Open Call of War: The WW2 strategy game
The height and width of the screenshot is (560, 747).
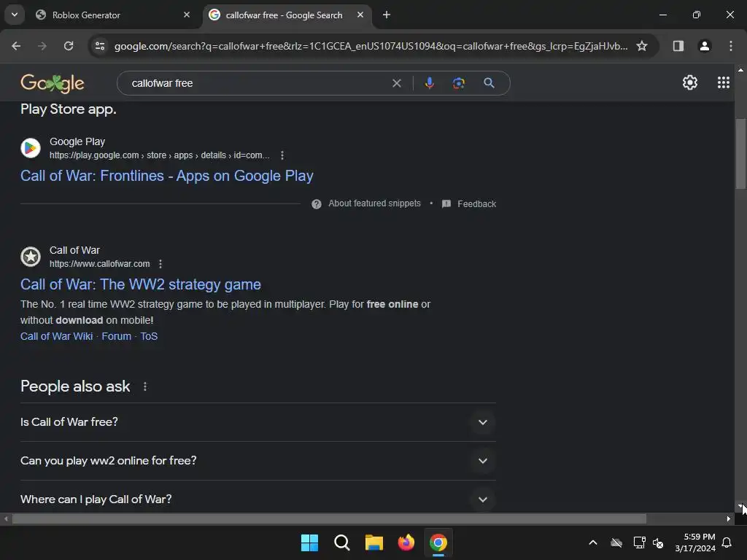[x=141, y=284]
